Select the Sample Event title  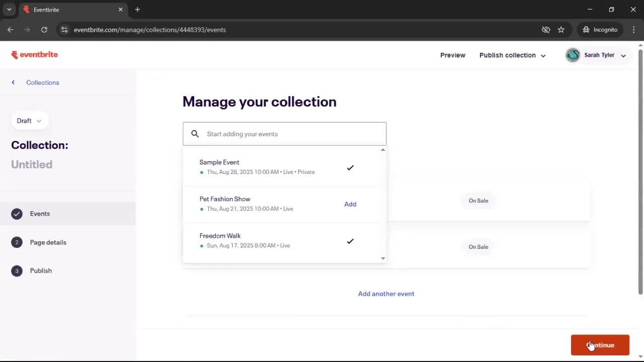tap(219, 162)
